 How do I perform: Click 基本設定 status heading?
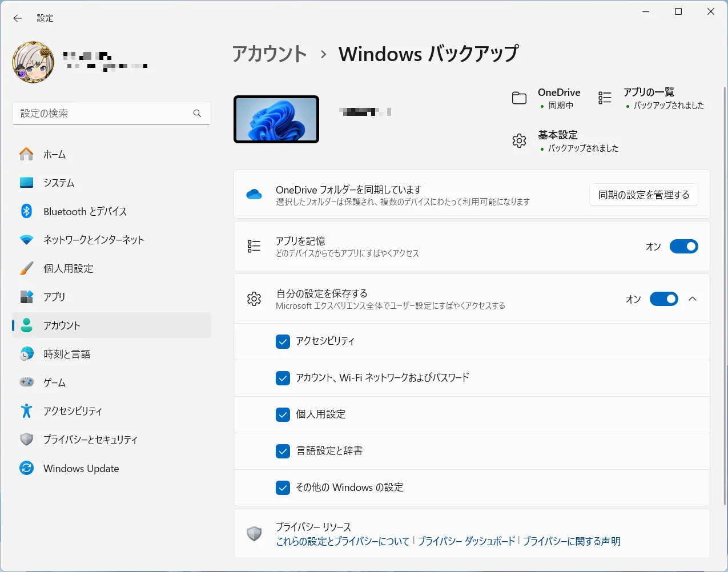pos(558,135)
